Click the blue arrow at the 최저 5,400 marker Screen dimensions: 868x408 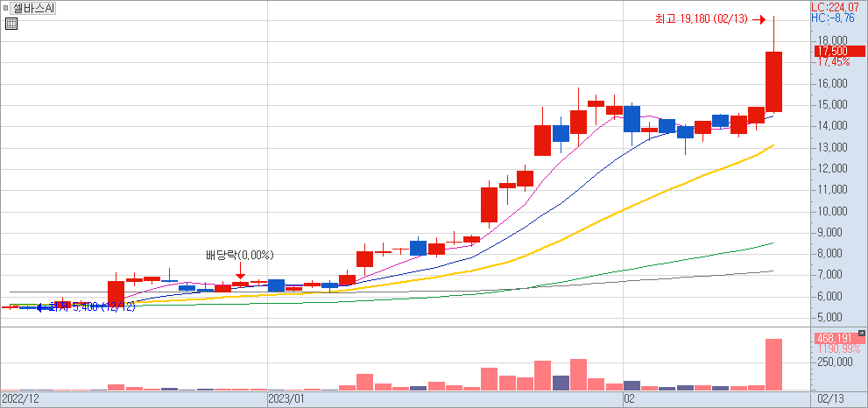click(41, 307)
